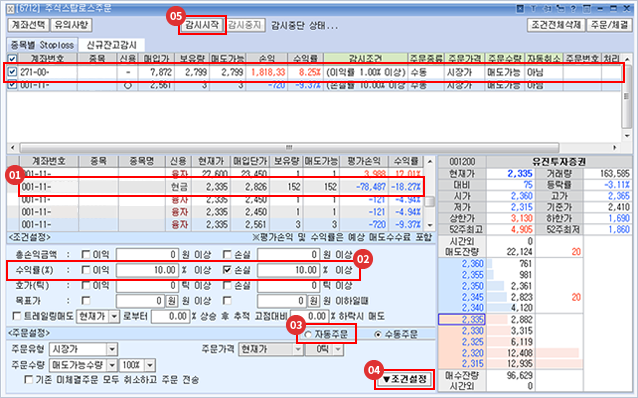Click 수익률(%) 이익 input showing 10.00
638x398 pixels.
pyautogui.click(x=147, y=270)
